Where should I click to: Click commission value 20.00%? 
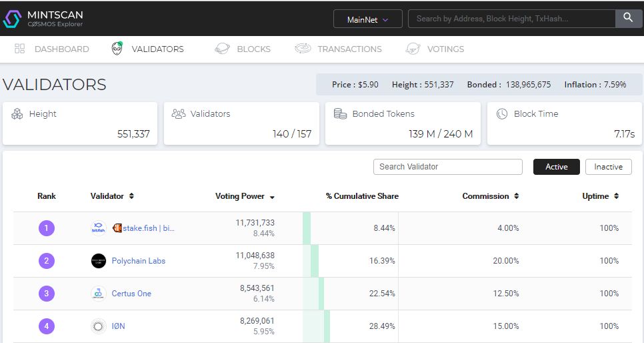[506, 261]
